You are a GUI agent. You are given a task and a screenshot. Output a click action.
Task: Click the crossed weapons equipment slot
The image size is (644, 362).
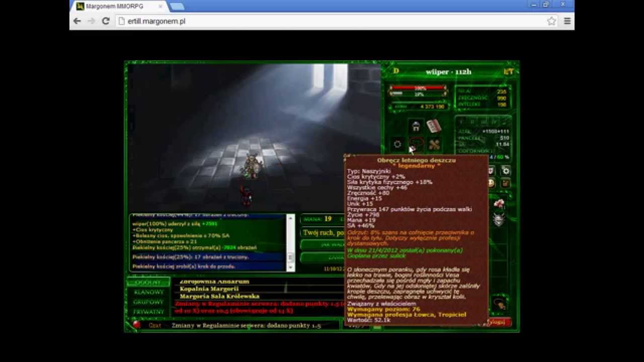(434, 144)
